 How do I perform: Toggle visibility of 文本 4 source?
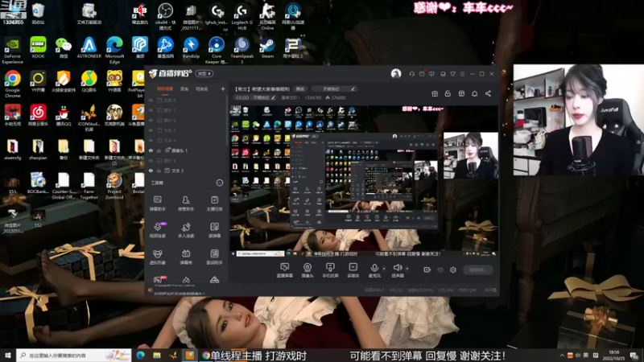click(x=151, y=140)
